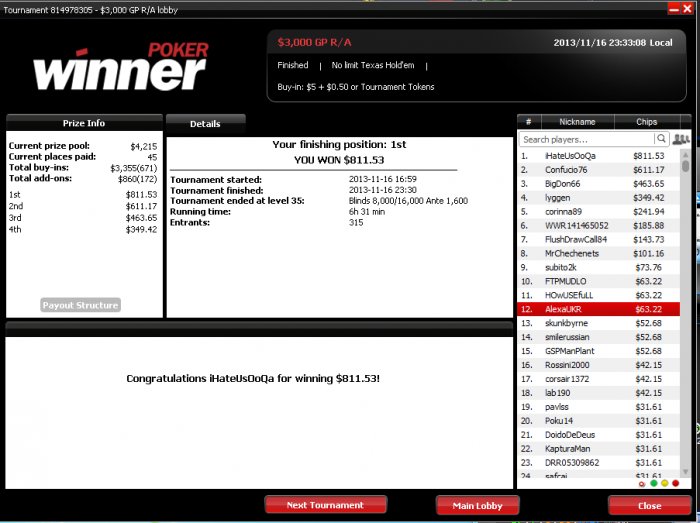Select player DRR05309862 row
The width and height of the screenshot is (700, 523).
599,462
